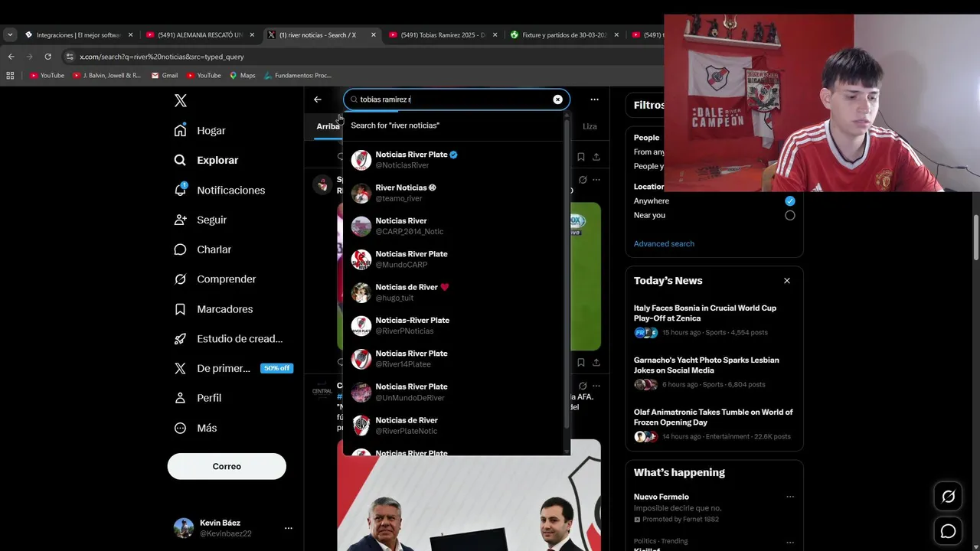Open account menu next to Kevin Báez
980x551 pixels.
(x=288, y=528)
